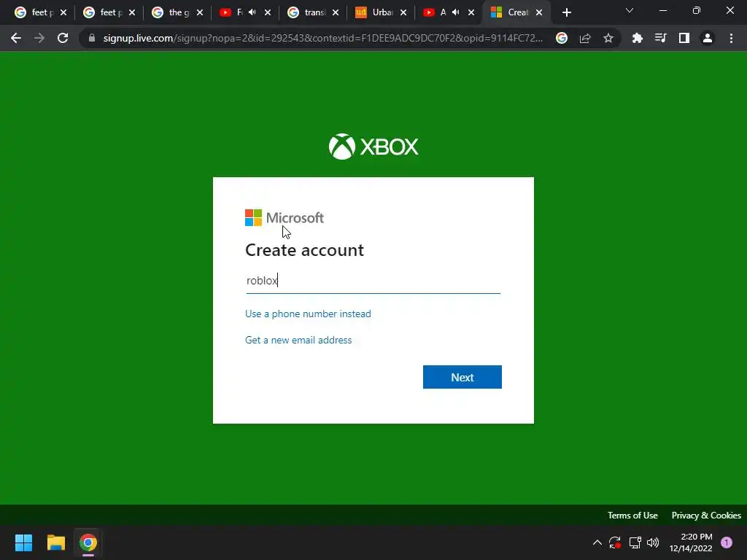Focus the email input containing 'roblox'
The height and width of the screenshot is (560, 747).
373,281
